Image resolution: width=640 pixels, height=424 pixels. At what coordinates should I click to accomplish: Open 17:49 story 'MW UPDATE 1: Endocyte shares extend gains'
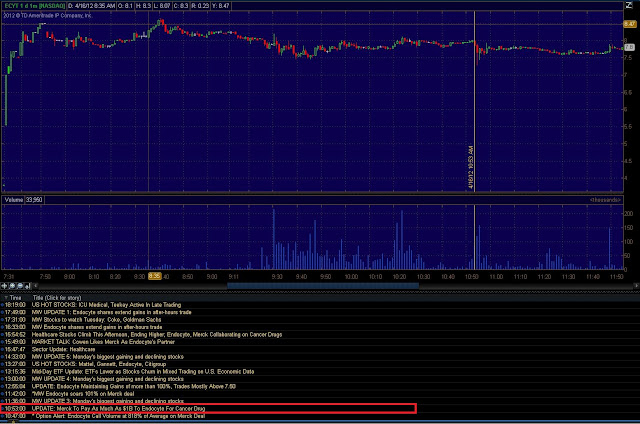111,312
